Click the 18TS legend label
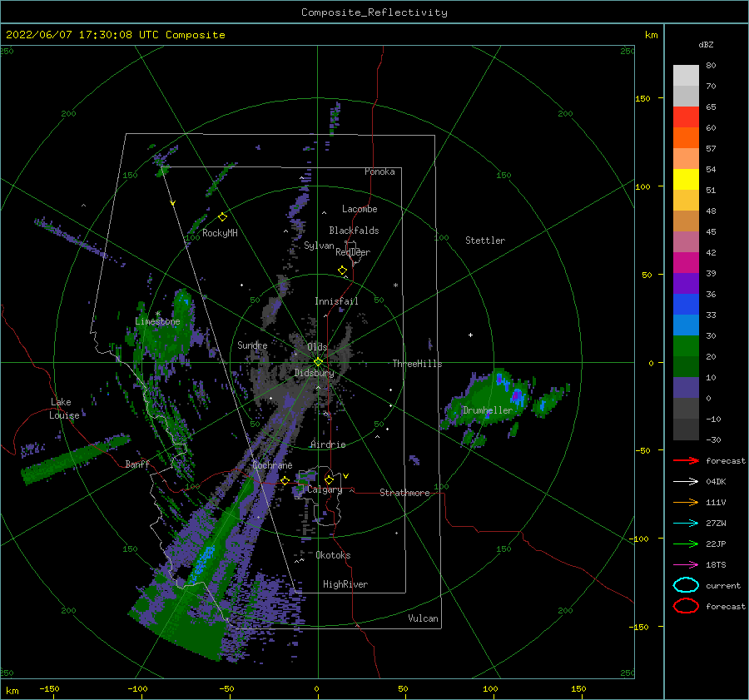Screen dimensions: 749x700 point(716,565)
